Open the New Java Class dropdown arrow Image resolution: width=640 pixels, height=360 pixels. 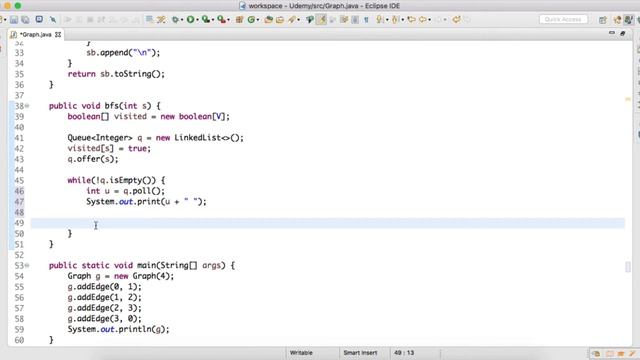258,20
